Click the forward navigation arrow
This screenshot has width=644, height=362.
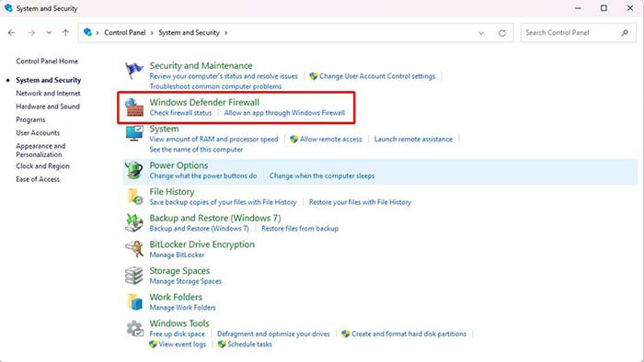click(31, 33)
